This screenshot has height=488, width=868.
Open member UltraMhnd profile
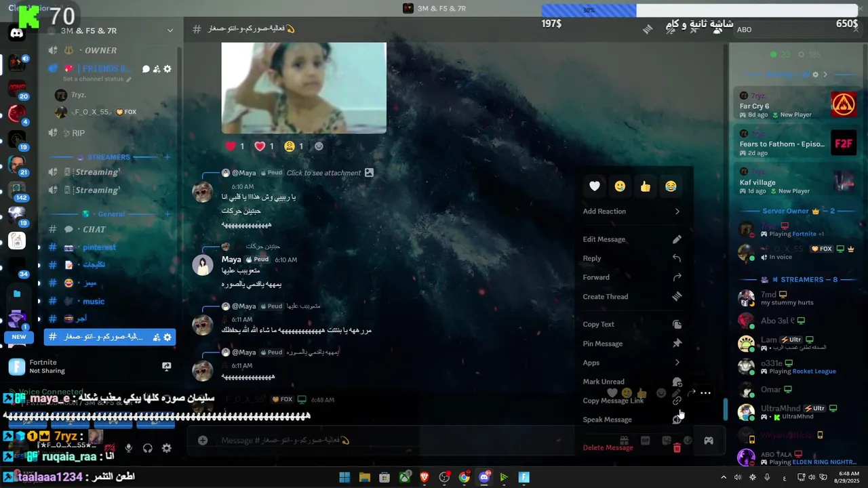(x=797, y=412)
